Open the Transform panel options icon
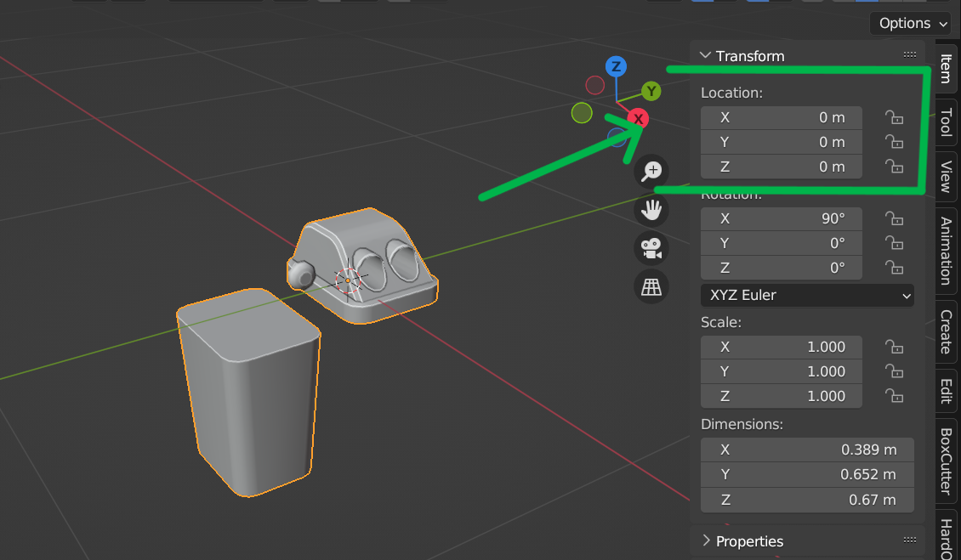The height and width of the screenshot is (560, 961). (x=909, y=54)
